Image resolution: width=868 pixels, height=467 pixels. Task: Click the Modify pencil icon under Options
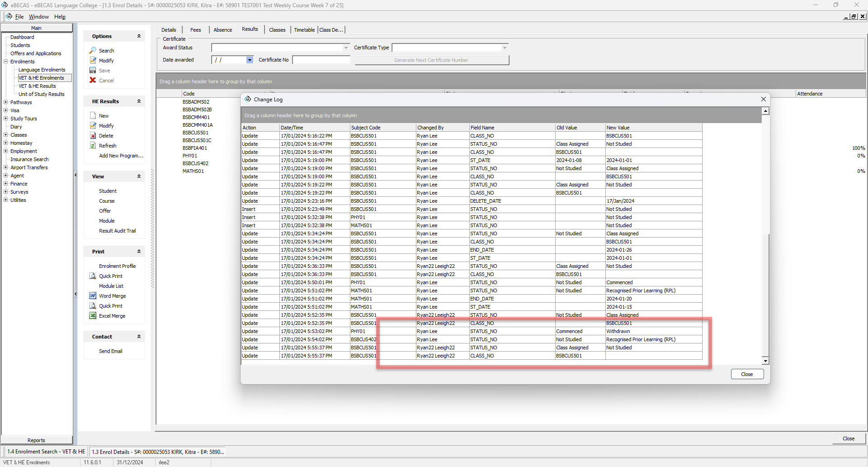tap(93, 61)
